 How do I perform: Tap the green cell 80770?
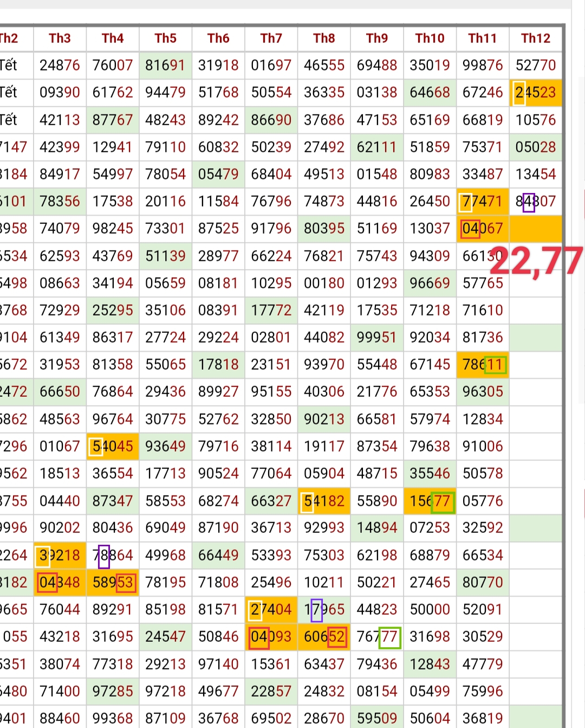(x=483, y=582)
